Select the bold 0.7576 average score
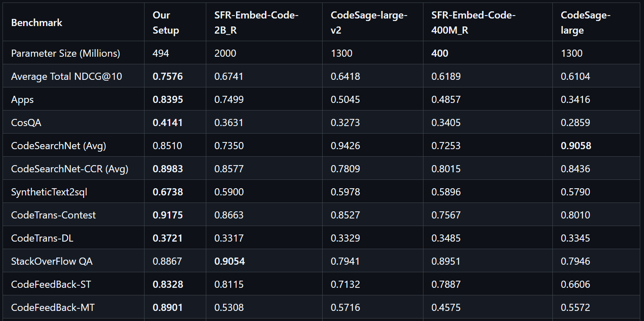 168,76
